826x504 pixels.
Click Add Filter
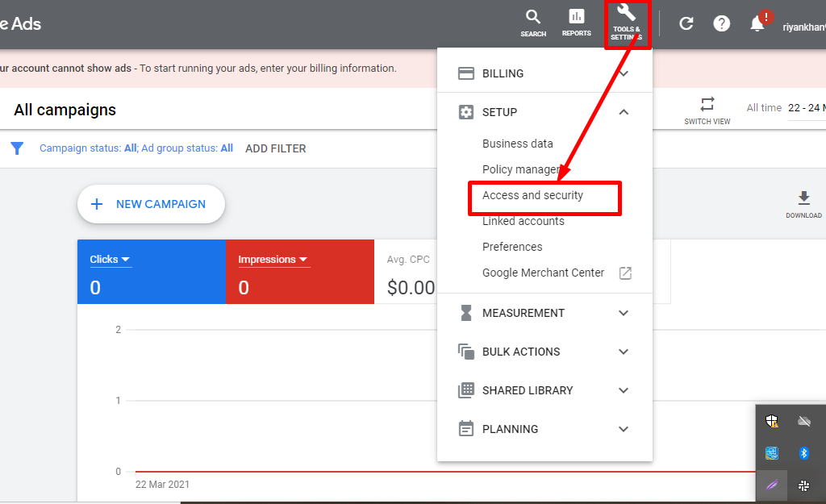point(276,148)
